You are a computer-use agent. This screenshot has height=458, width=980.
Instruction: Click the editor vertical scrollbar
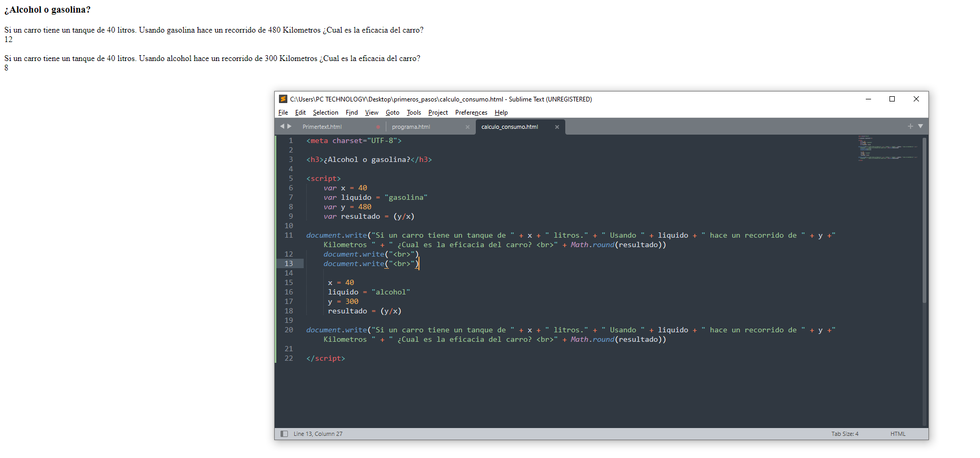pos(924,220)
